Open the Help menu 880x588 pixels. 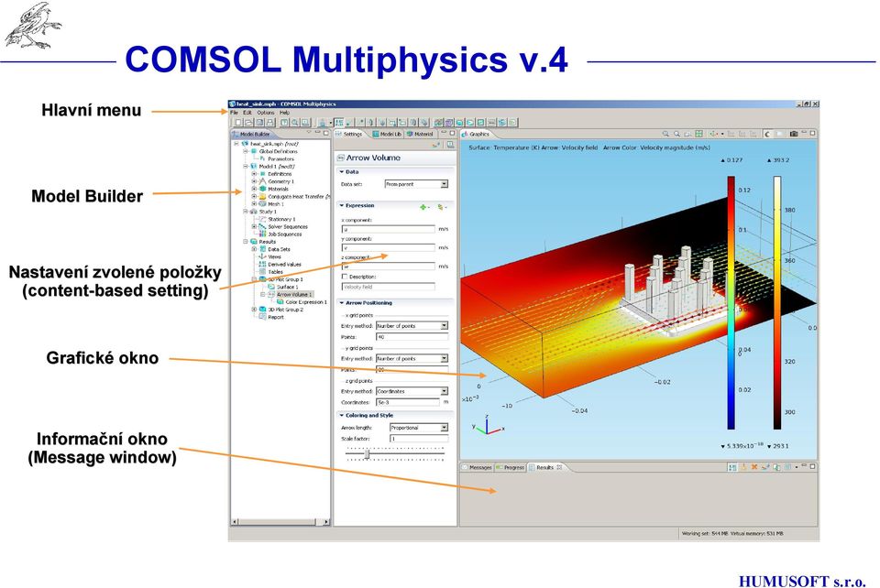(284, 113)
